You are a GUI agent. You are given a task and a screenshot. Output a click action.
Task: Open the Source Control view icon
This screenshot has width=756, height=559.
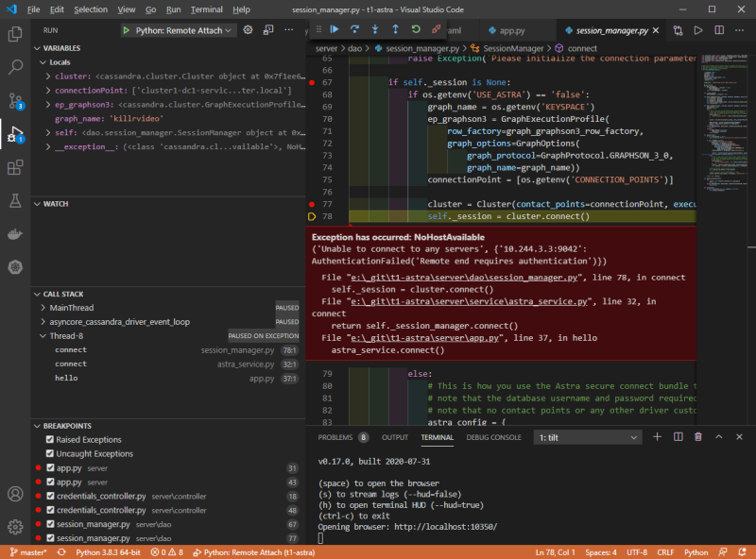[x=15, y=101]
